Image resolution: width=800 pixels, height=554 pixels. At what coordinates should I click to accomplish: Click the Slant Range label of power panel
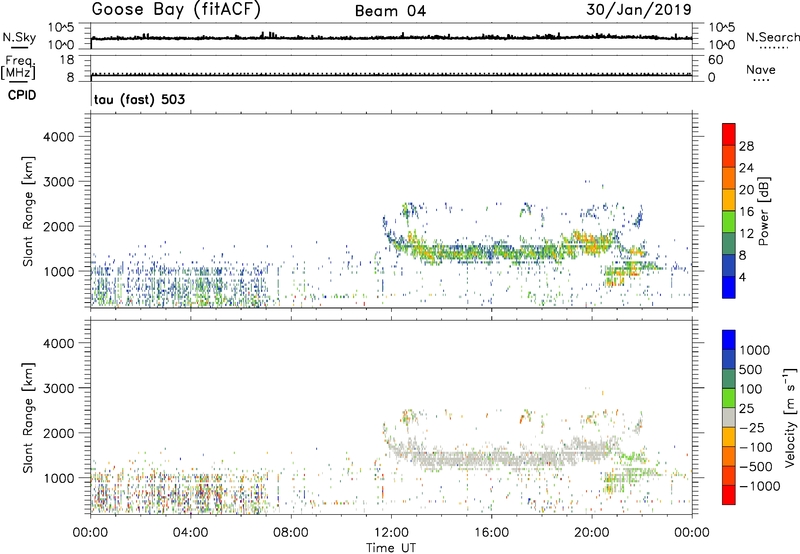coord(28,211)
